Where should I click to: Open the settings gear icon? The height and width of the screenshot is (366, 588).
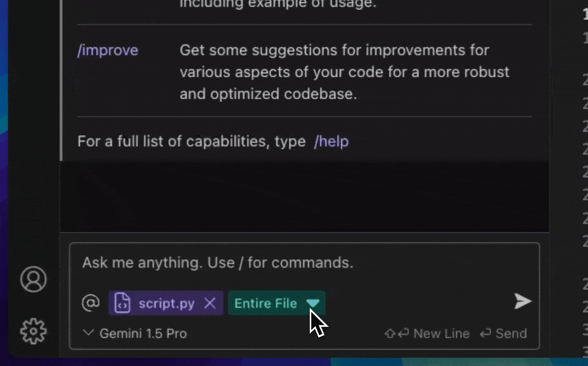point(34,331)
